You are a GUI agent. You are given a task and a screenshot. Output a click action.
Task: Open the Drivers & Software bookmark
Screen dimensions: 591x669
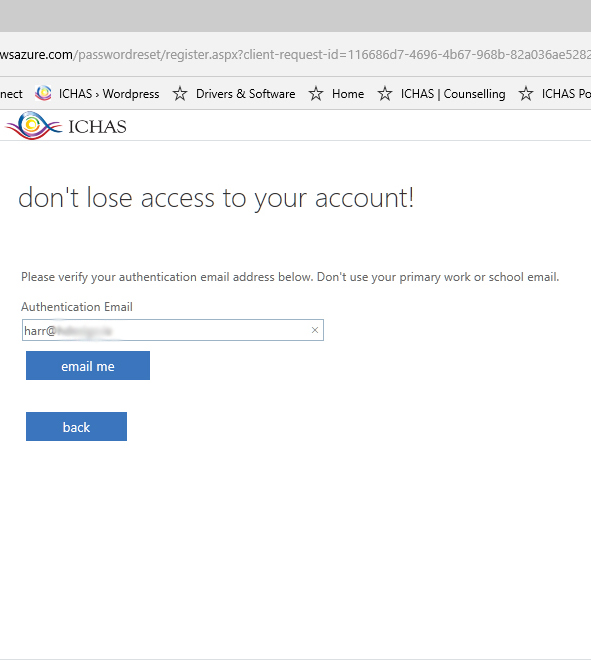point(245,94)
